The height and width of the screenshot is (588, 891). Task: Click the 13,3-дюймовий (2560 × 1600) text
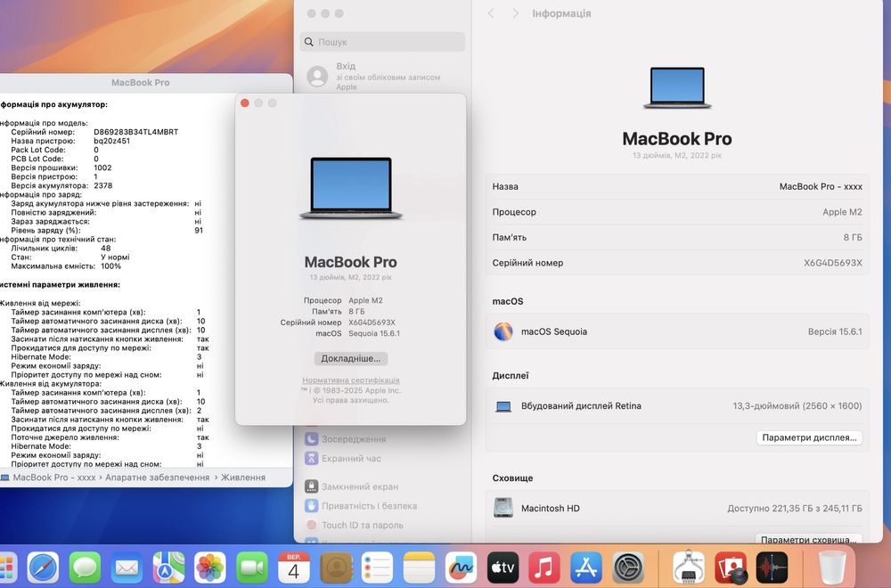(x=797, y=405)
